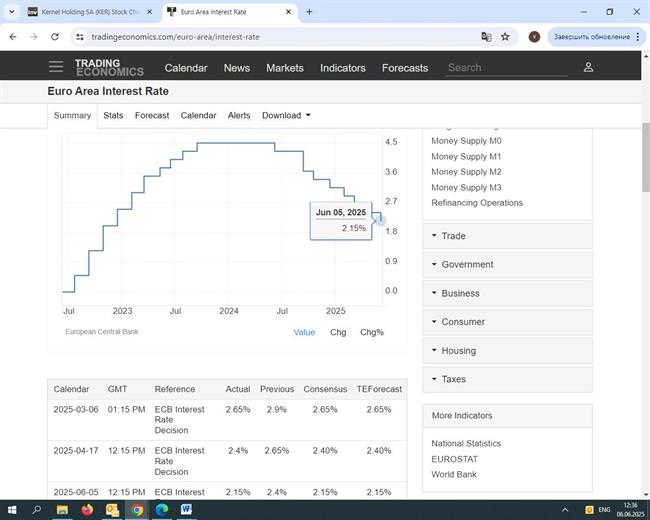Select the Summary tab

click(x=72, y=115)
